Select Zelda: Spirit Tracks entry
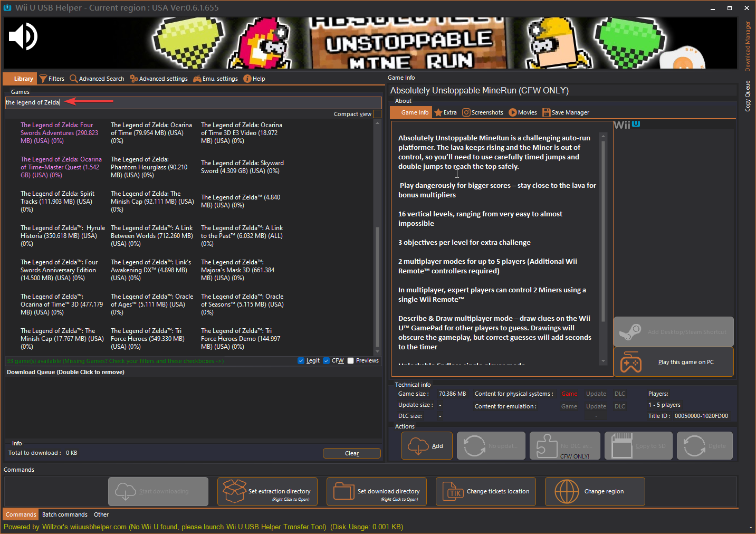Screen dimensions: 756x534 point(58,202)
